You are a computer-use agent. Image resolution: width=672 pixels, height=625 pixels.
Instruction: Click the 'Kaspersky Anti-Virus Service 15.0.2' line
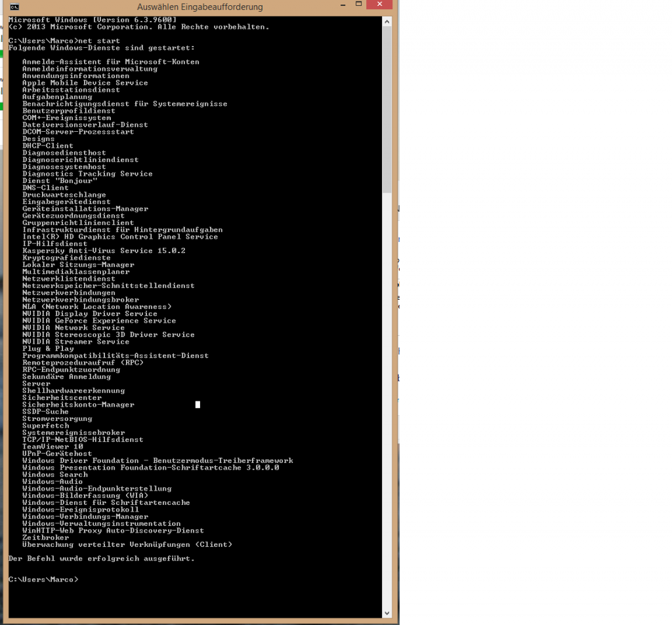point(104,251)
